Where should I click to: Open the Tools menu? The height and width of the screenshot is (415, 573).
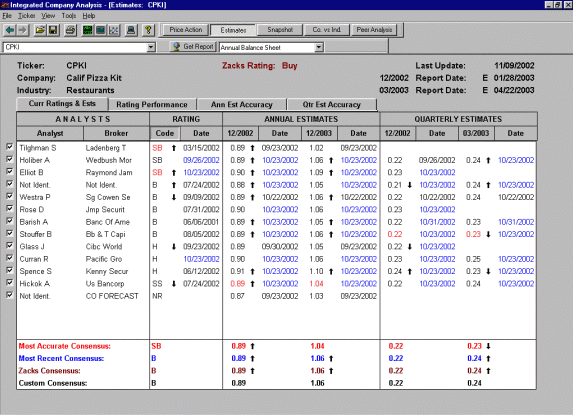click(69, 16)
